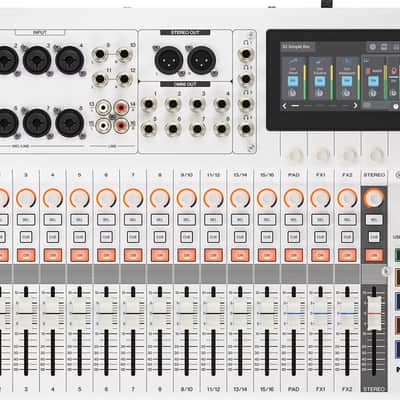Click the input 4 combo jack
Screen dimensions: 400x400
click(x=69, y=60)
